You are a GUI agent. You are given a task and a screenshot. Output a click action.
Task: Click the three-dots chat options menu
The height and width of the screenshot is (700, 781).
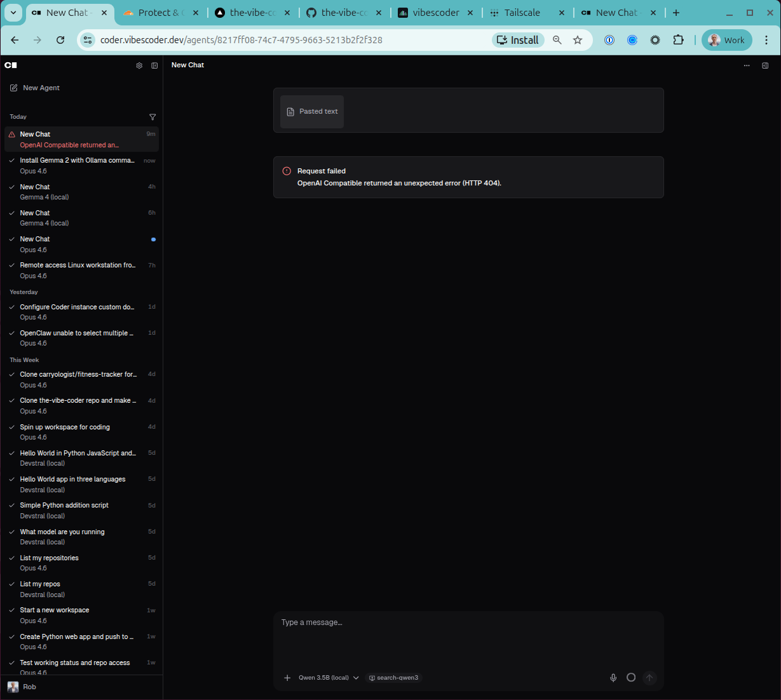pyautogui.click(x=747, y=65)
